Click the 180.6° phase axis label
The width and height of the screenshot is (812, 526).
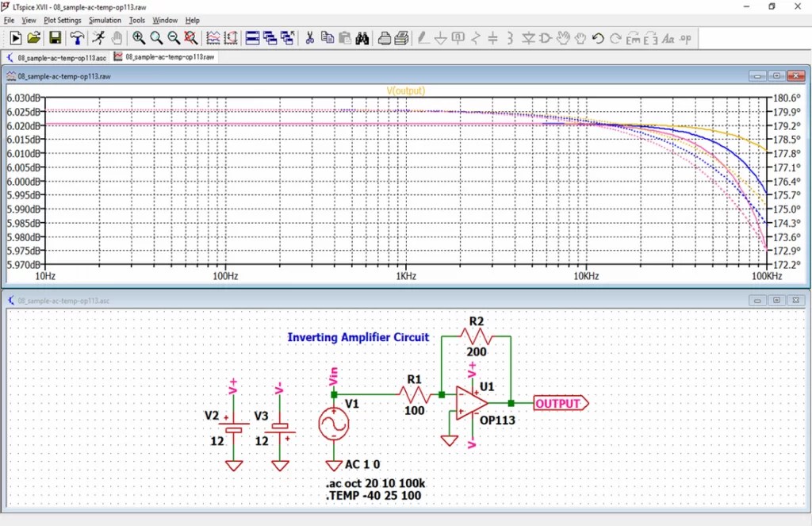[x=787, y=98]
